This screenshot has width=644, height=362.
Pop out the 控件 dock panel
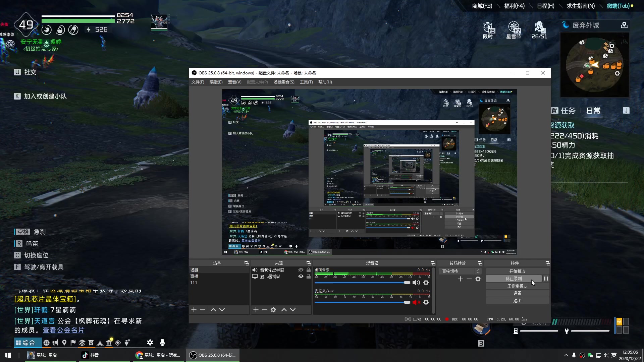[x=548, y=263]
